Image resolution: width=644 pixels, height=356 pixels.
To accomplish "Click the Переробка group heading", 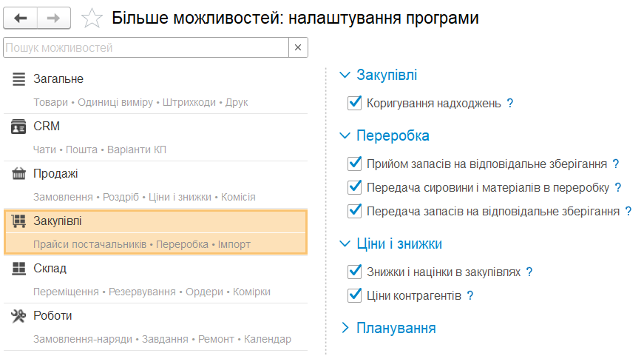I will 393,135.
